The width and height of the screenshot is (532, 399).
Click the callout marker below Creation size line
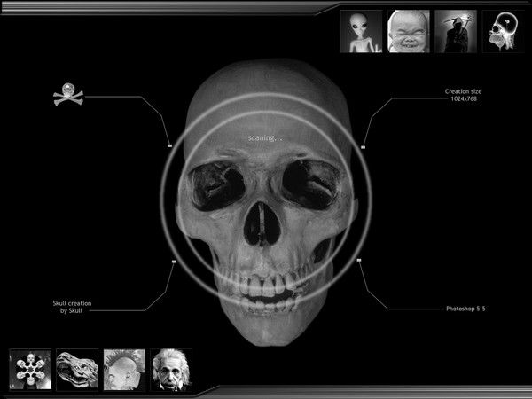tap(364, 145)
